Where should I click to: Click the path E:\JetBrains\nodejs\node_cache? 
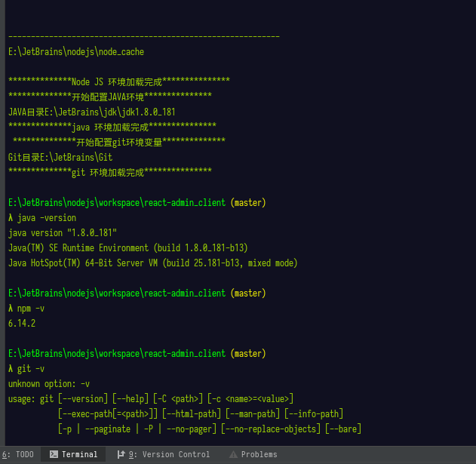click(76, 52)
